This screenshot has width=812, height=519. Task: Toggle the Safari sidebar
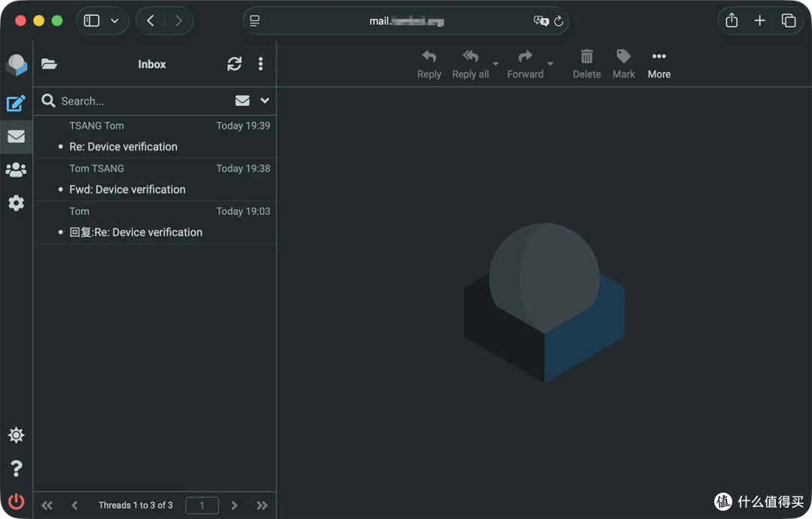point(92,21)
